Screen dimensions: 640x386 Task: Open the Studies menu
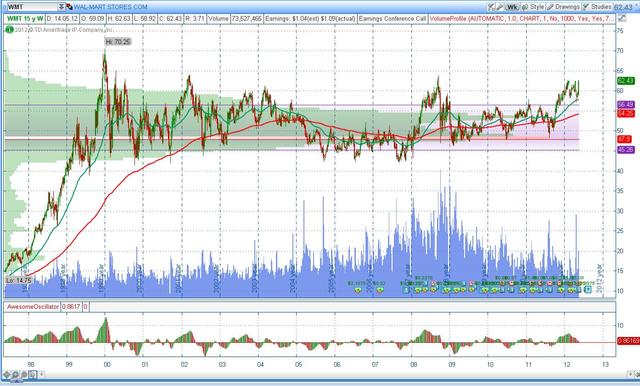coord(597,7)
